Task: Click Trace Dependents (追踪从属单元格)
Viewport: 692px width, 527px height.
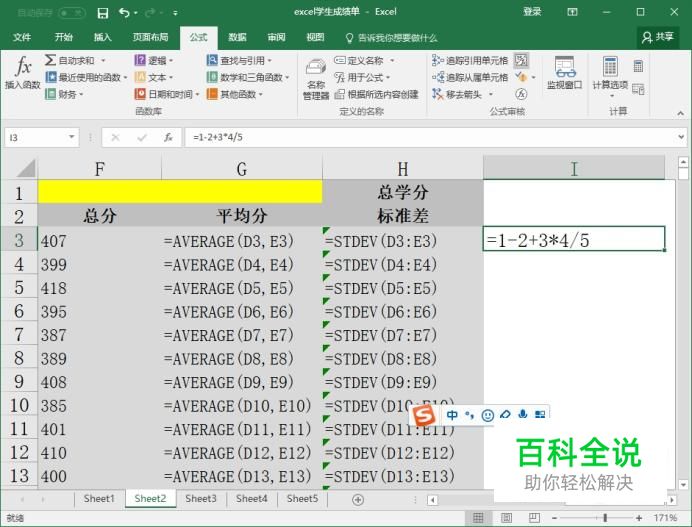Action: pyautogui.click(x=470, y=77)
